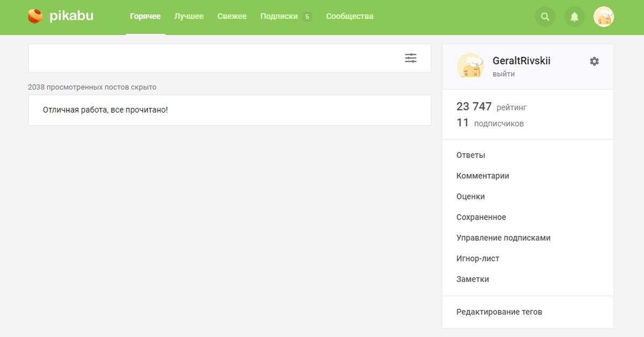Switch to the Лучшее tab
The image size is (644, 337).
189,16
